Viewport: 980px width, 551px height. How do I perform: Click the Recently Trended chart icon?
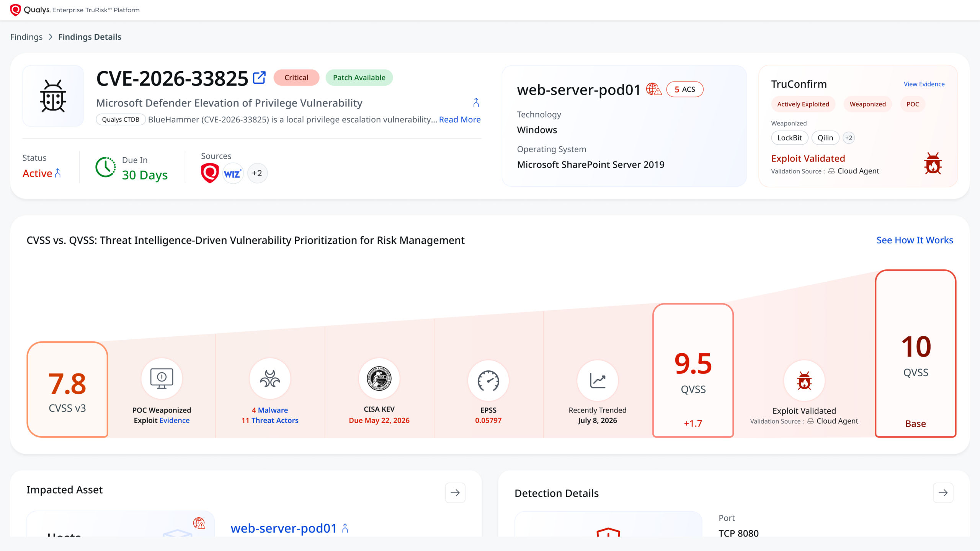pos(597,381)
